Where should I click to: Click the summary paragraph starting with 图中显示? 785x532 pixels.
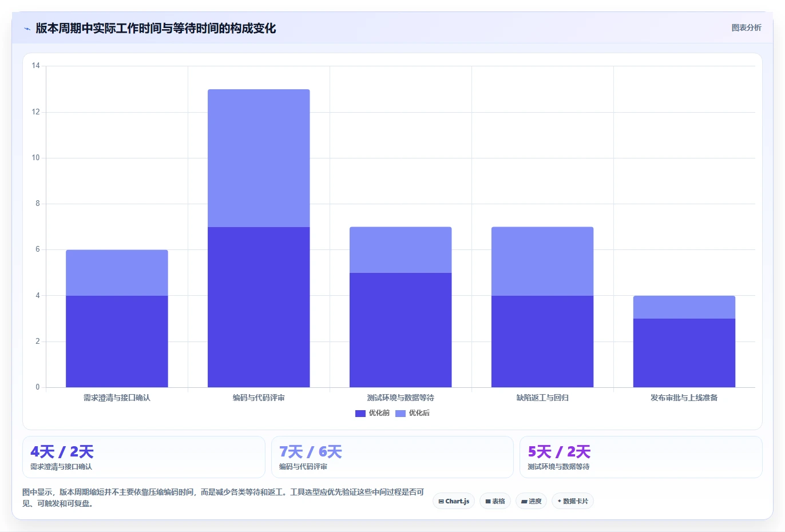pyautogui.click(x=223, y=498)
